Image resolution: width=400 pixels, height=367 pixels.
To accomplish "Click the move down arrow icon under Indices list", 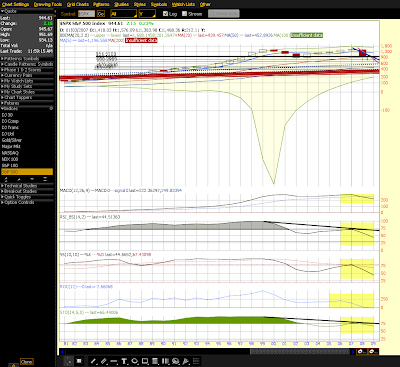I will (32, 179).
